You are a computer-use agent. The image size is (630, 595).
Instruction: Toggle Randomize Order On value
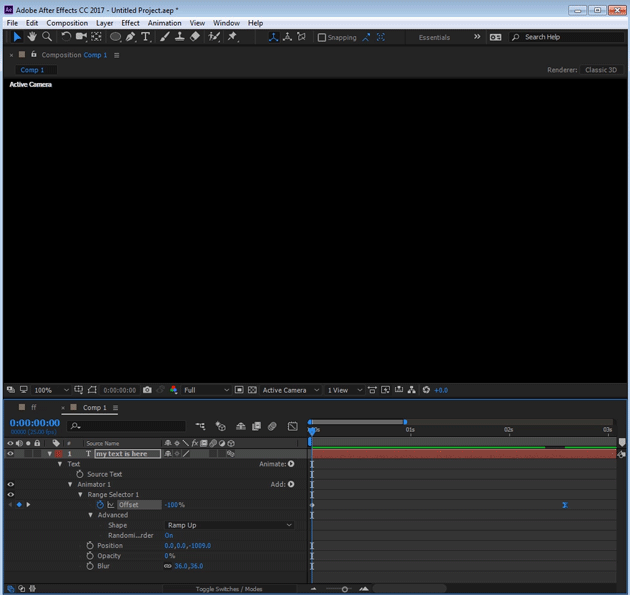169,536
